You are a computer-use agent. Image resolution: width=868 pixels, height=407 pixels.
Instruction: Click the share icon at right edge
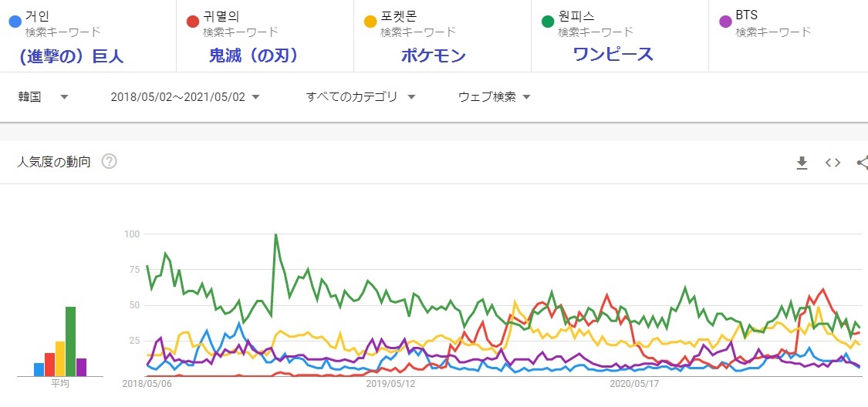862,162
